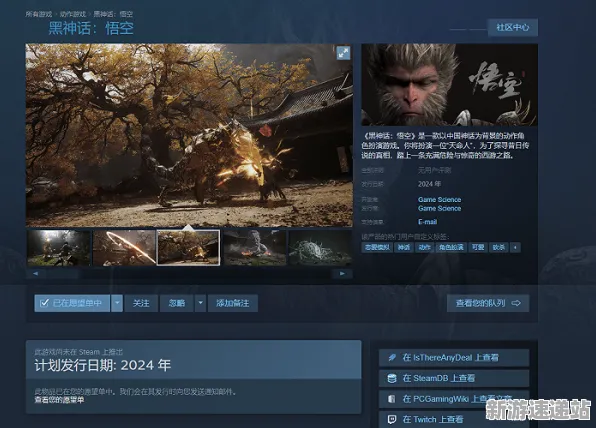
Task: Expand the main screenshot to fullscreen
Action: [343, 53]
